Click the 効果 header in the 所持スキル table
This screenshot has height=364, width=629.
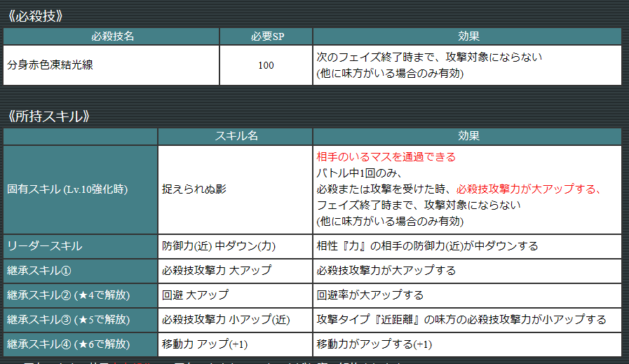click(467, 137)
